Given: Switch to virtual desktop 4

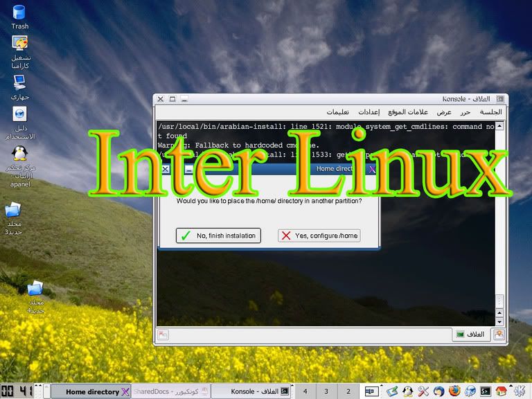Looking at the screenshot, I should coord(305,391).
